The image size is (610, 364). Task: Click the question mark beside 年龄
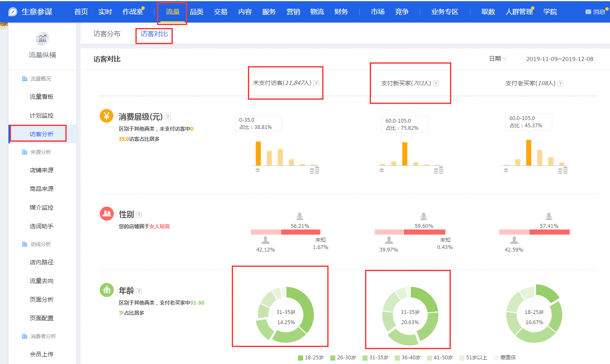pos(139,291)
